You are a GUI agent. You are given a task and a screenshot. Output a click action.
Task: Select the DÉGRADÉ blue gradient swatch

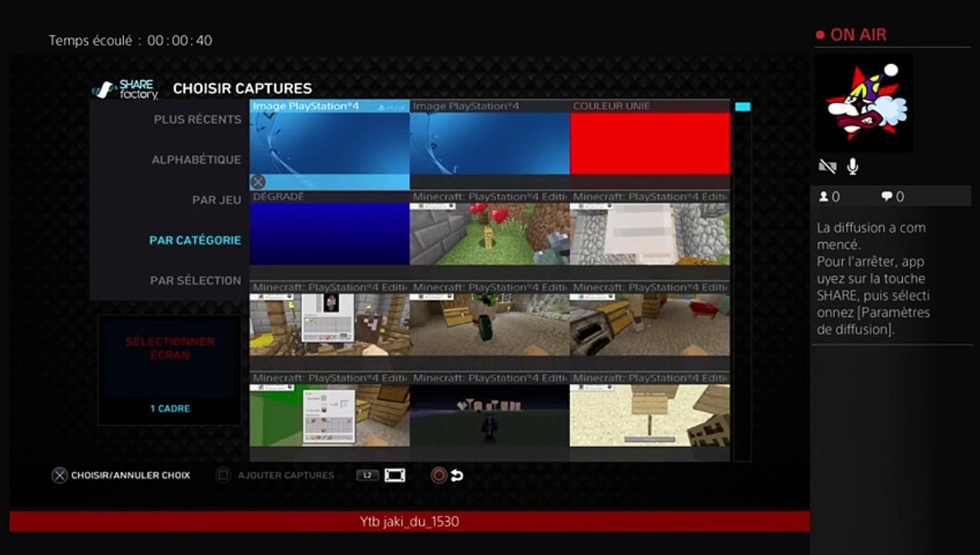(x=330, y=234)
